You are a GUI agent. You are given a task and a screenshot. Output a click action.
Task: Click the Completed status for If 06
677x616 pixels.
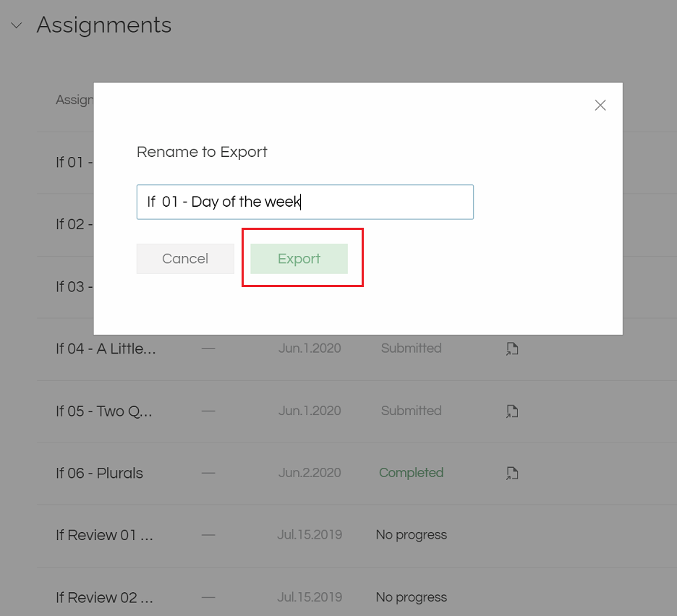(411, 473)
